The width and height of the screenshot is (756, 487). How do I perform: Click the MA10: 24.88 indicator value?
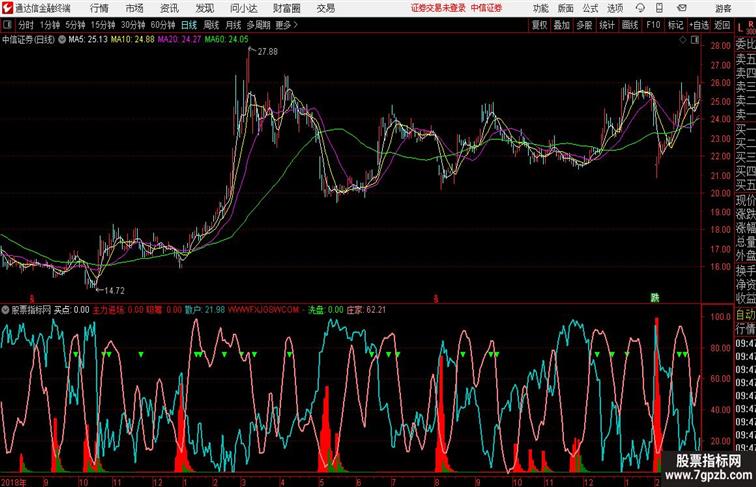133,40
